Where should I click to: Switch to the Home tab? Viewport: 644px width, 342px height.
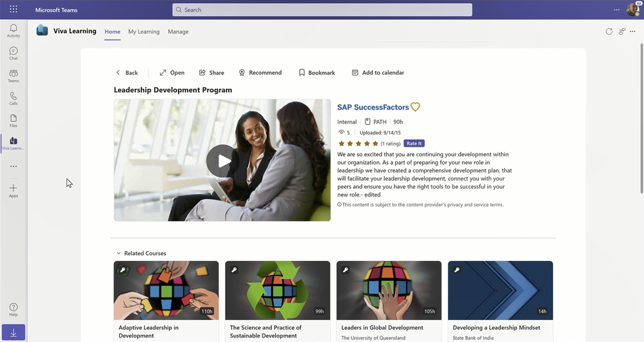[x=112, y=32]
